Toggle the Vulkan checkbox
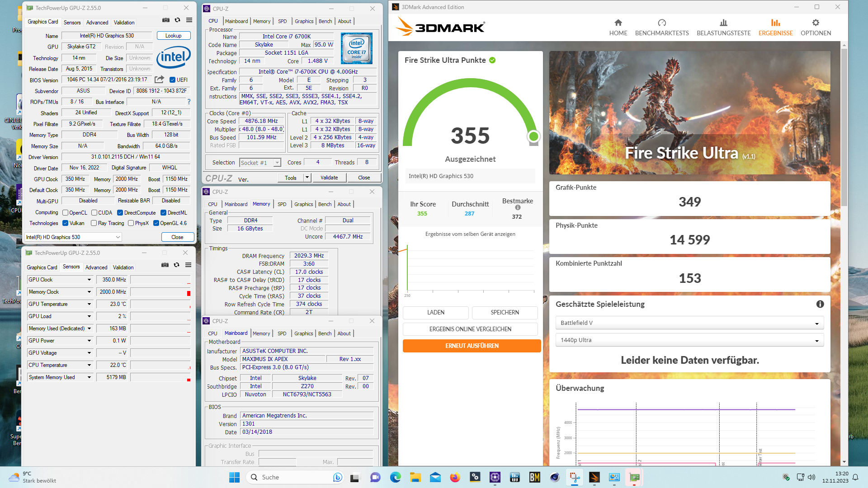Viewport: 868px width, 488px height. pyautogui.click(x=65, y=223)
